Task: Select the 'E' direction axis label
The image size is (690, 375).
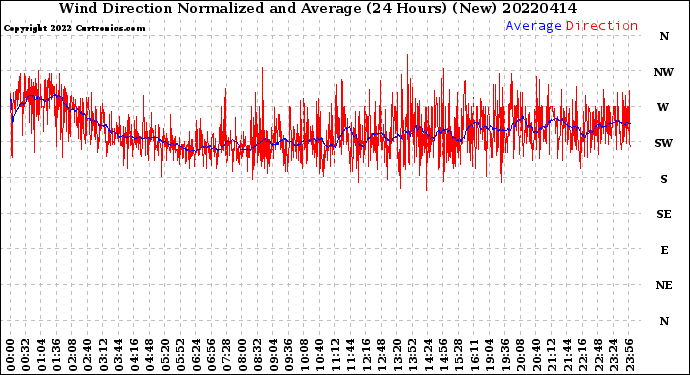Action: (x=664, y=250)
